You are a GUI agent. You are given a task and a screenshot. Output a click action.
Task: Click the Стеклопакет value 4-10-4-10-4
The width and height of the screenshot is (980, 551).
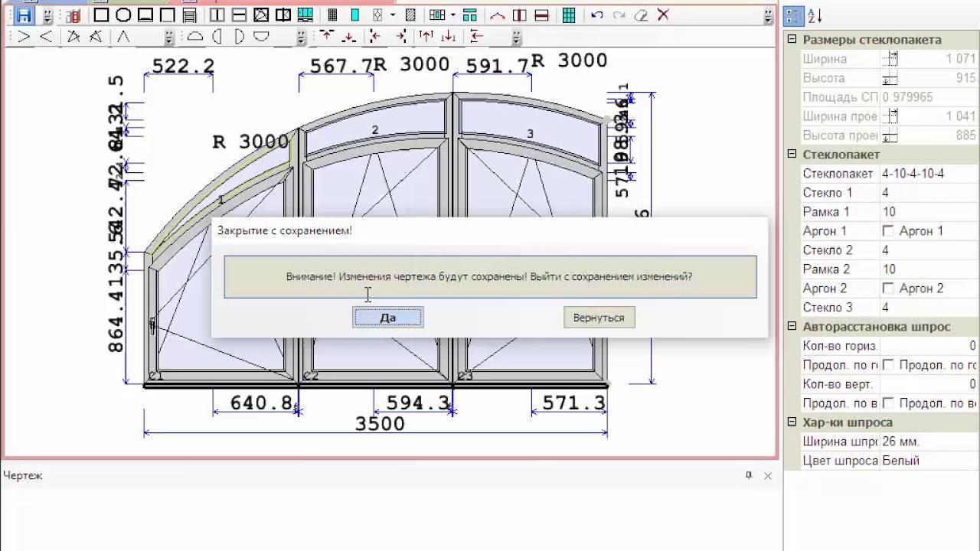[x=929, y=174]
